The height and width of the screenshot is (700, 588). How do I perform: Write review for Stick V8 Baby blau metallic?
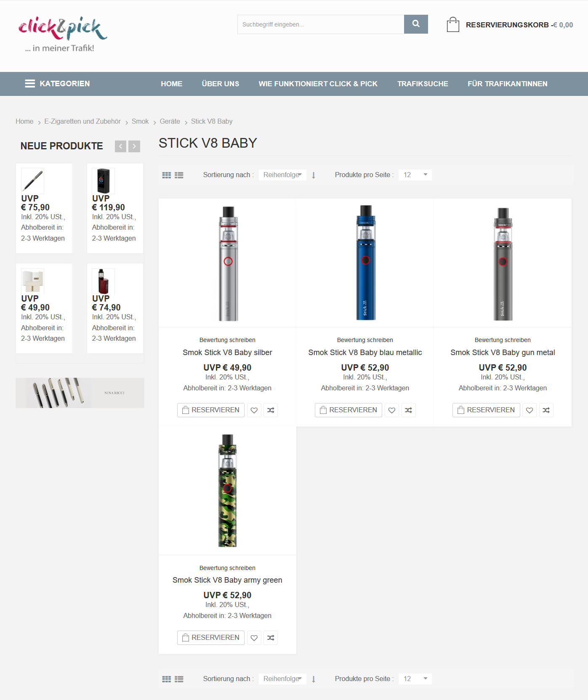(x=365, y=340)
